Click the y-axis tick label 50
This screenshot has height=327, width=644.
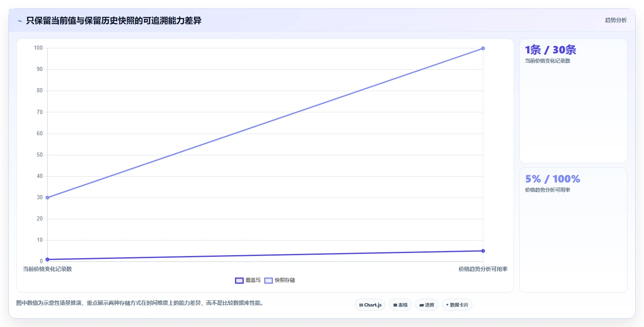[40, 155]
